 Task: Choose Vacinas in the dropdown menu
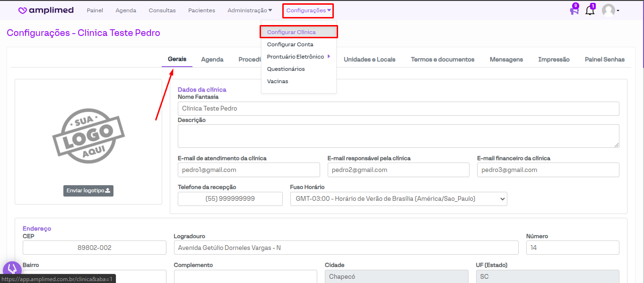click(x=278, y=81)
